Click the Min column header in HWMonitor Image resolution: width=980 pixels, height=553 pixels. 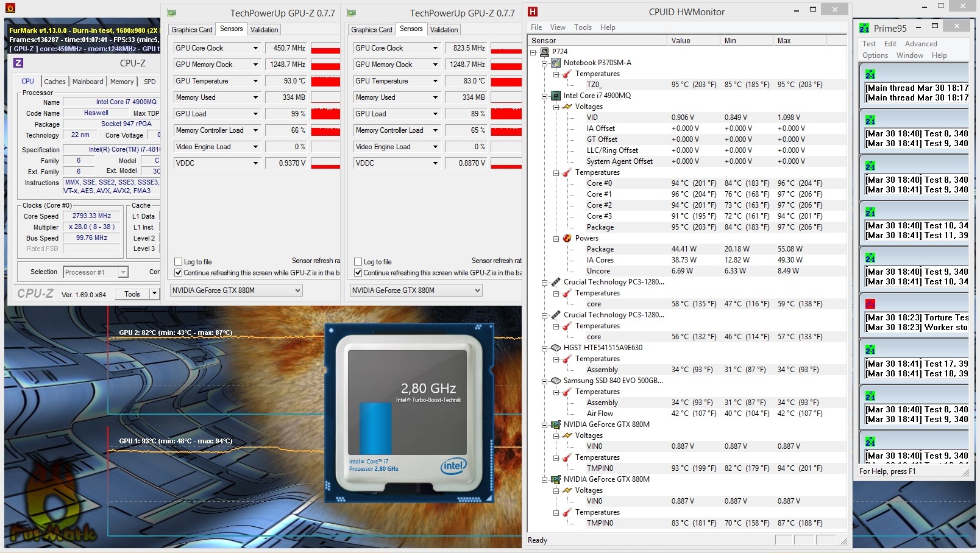[747, 41]
